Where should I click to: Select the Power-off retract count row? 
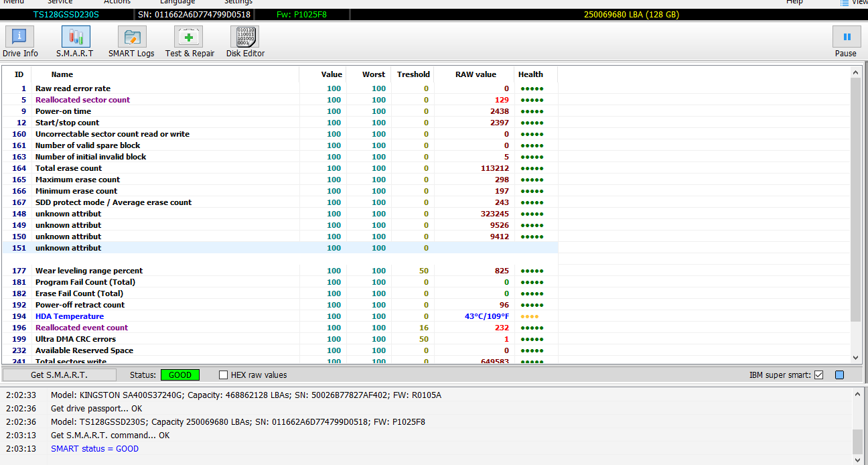coord(280,305)
